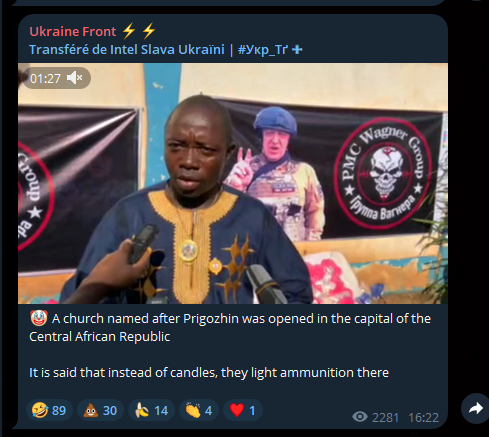Click the clown emoji in caption

pos(39,318)
